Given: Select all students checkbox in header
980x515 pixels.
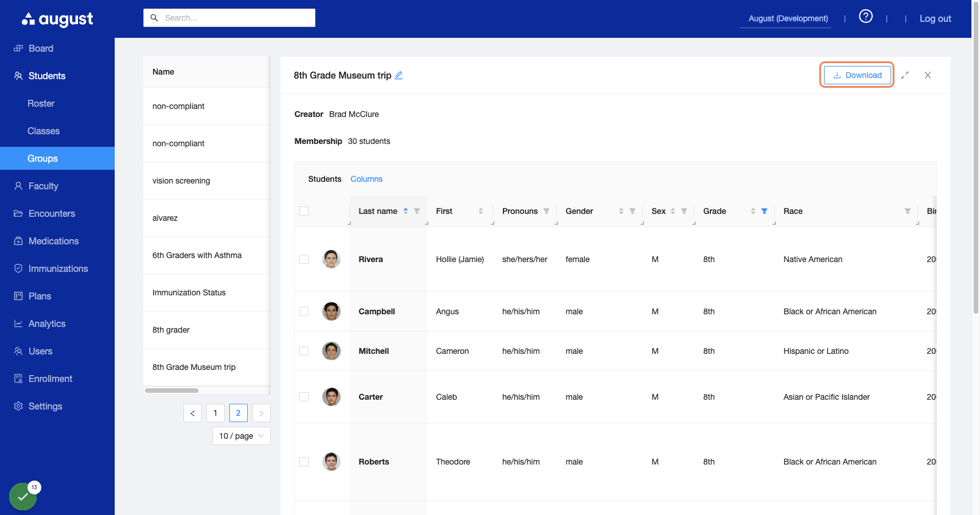Looking at the screenshot, I should click(x=304, y=211).
